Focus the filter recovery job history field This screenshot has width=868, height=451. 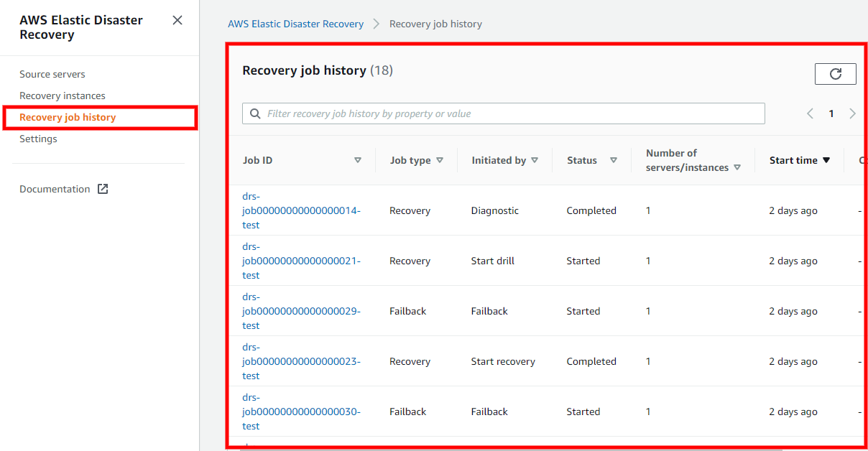(504, 113)
